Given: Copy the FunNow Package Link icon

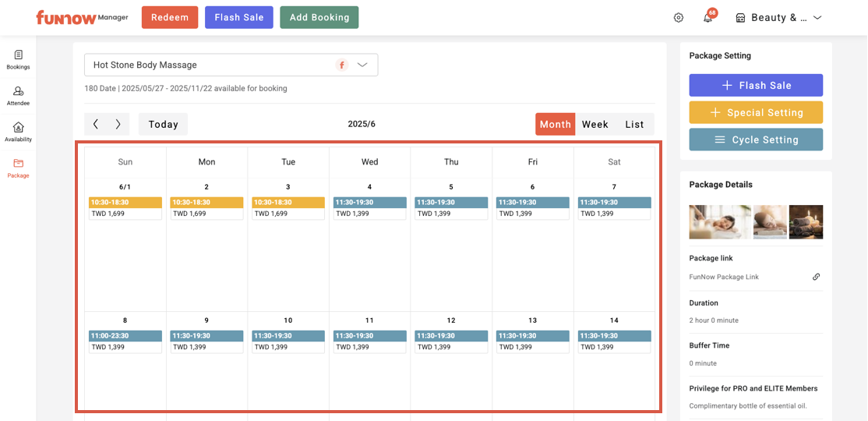Looking at the screenshot, I should tap(816, 277).
